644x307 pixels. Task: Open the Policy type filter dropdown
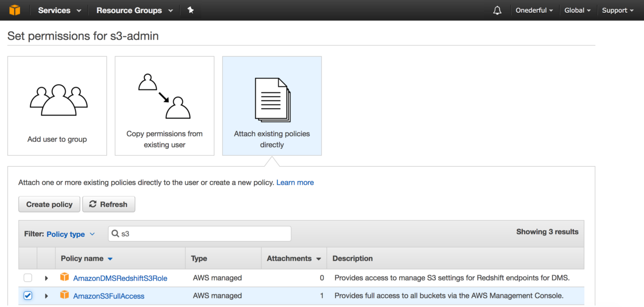[x=71, y=234]
